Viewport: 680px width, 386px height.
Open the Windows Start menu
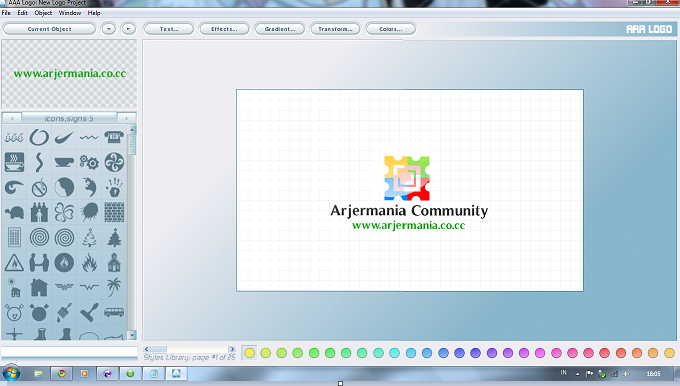pos(11,373)
